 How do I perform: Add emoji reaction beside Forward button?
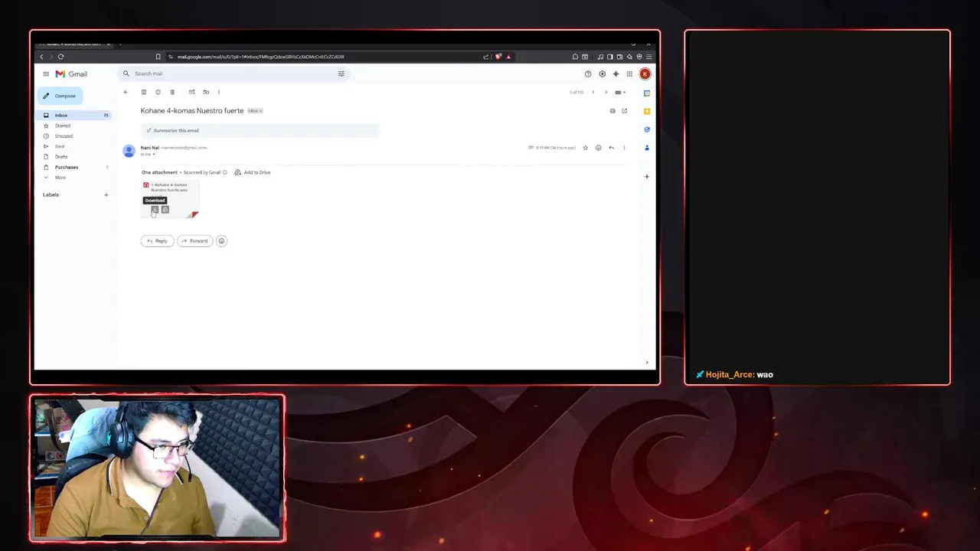pos(221,241)
